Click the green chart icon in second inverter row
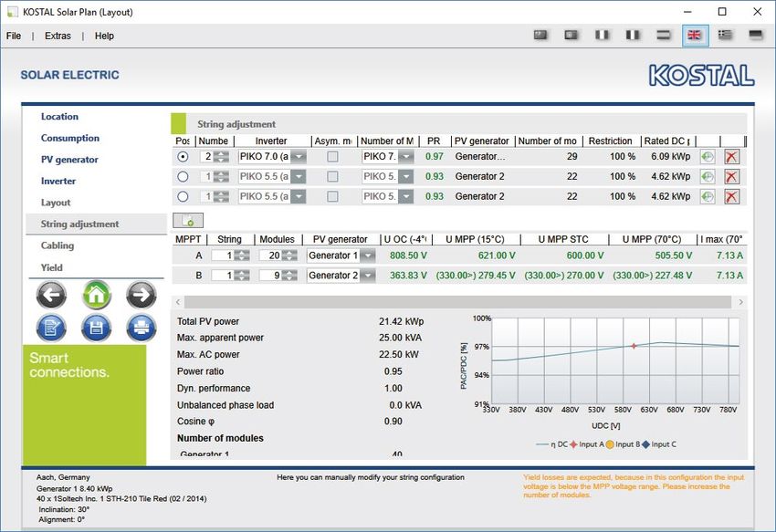 pos(708,177)
